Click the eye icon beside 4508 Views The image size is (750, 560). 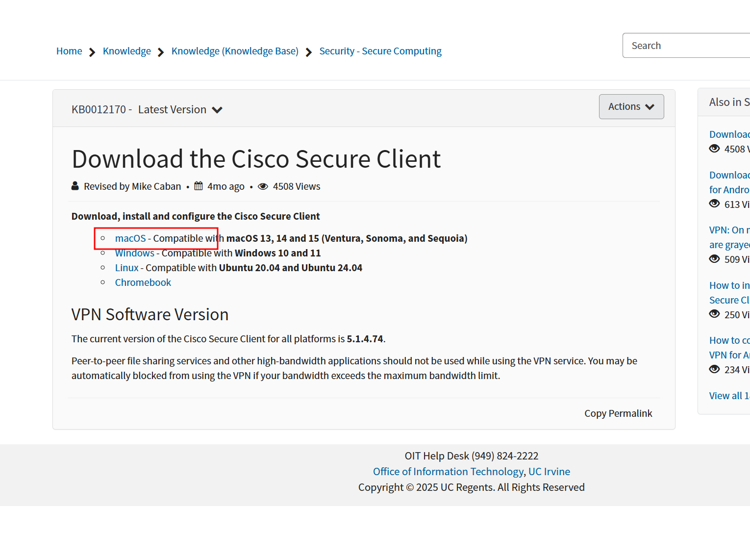[x=263, y=186]
